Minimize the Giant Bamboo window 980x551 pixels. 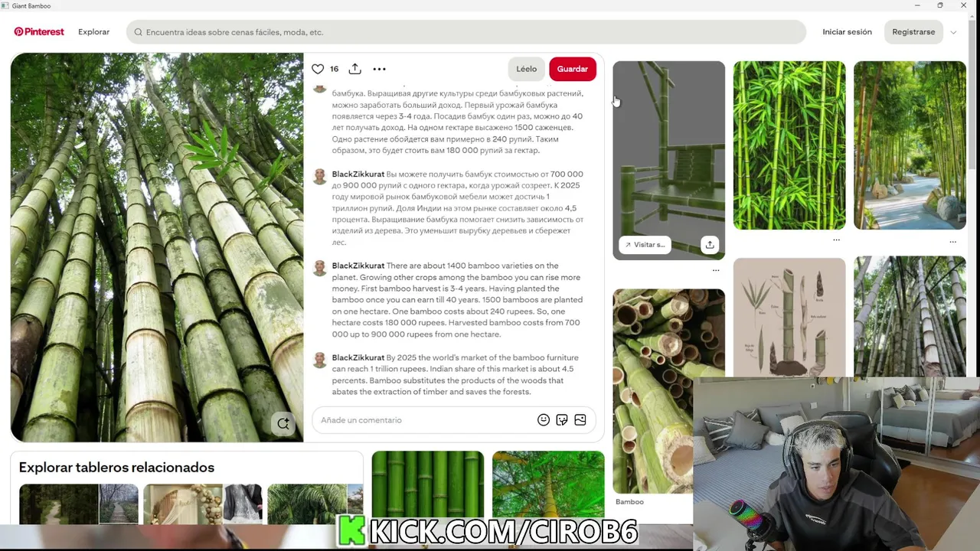tap(917, 5)
